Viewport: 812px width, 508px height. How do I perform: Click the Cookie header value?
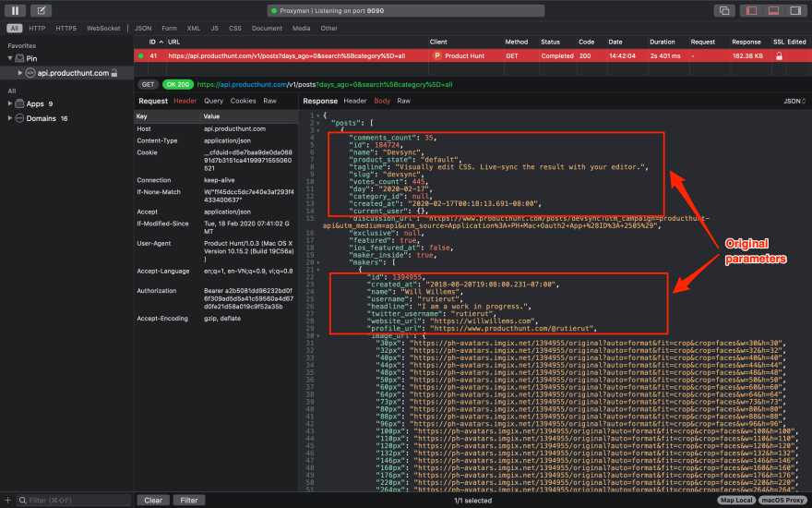[248, 161]
